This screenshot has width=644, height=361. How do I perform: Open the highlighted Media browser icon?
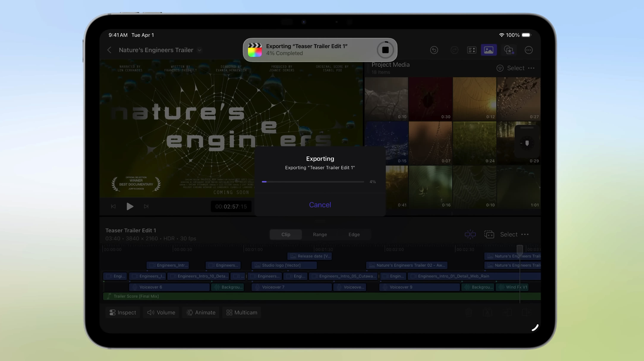pyautogui.click(x=489, y=50)
